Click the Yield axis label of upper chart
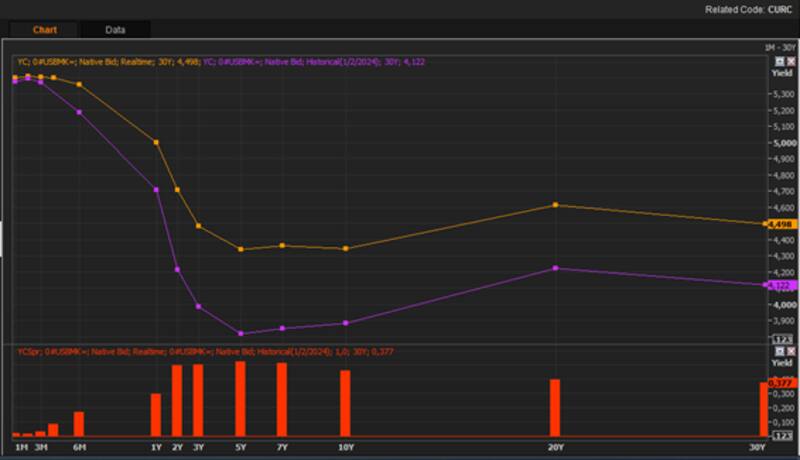This screenshot has width=800, height=460. 781,74
